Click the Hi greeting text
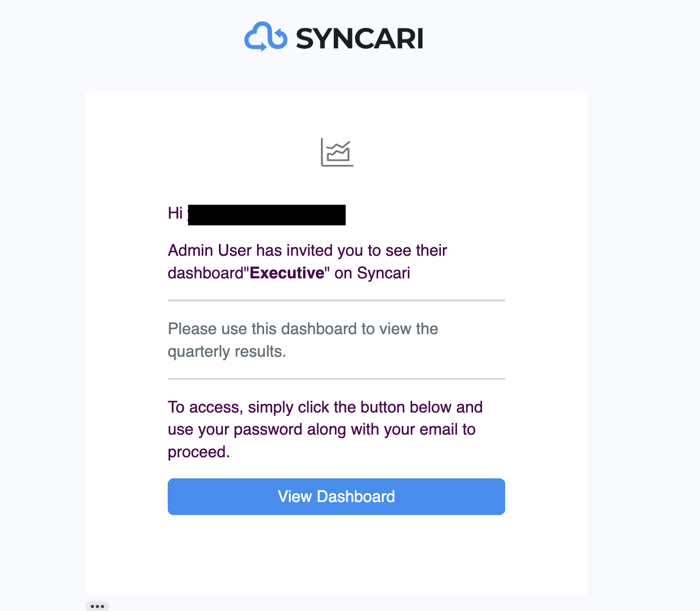The width and height of the screenshot is (700, 611). [175, 213]
